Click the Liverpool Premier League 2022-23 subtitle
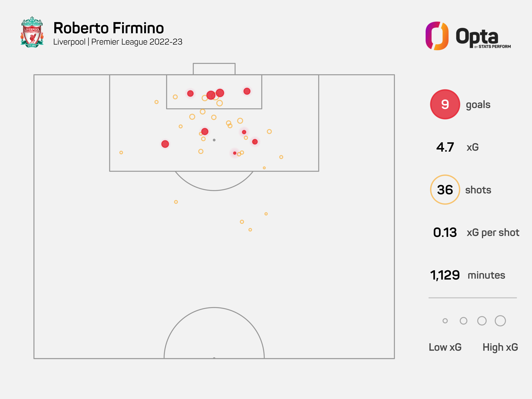The height and width of the screenshot is (399, 532). [x=118, y=42]
